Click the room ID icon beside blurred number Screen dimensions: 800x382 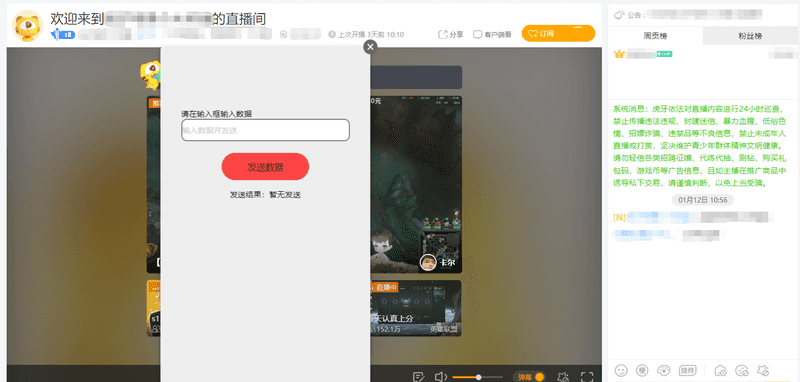tap(284, 34)
